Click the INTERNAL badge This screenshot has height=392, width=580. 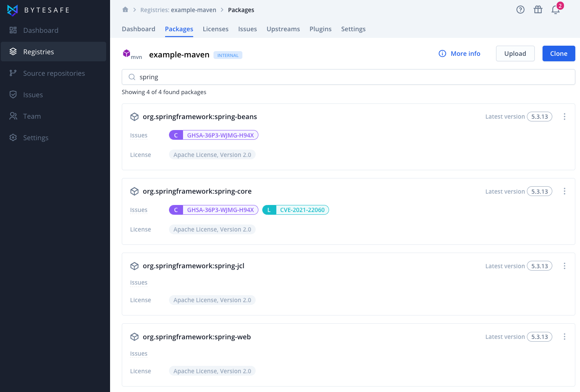228,55
